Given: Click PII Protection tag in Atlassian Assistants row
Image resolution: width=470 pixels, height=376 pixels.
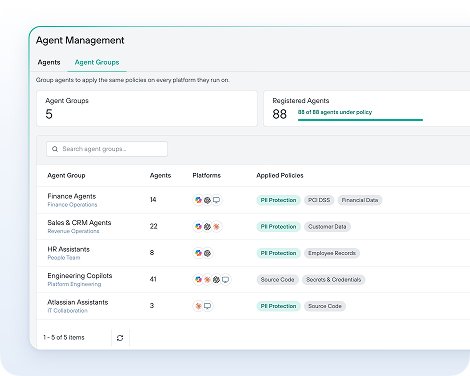Looking at the screenshot, I should (x=278, y=306).
